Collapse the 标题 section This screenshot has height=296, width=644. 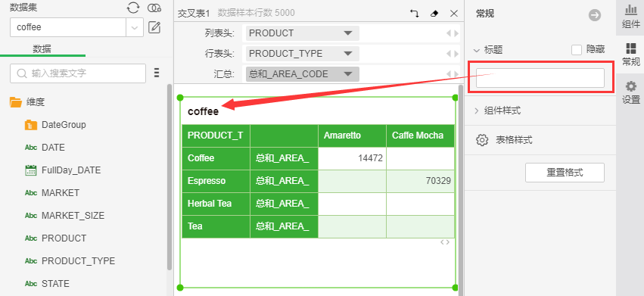point(477,50)
